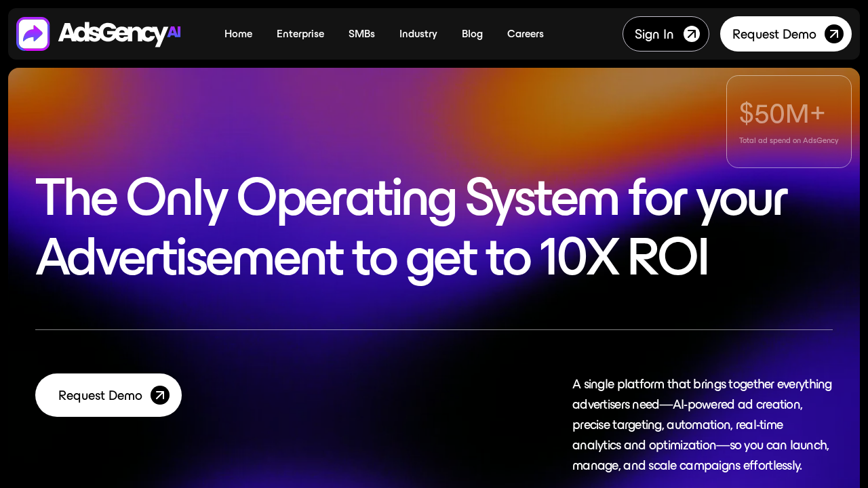Open Home from the navigation bar
This screenshot has height=488, width=868.
point(238,33)
